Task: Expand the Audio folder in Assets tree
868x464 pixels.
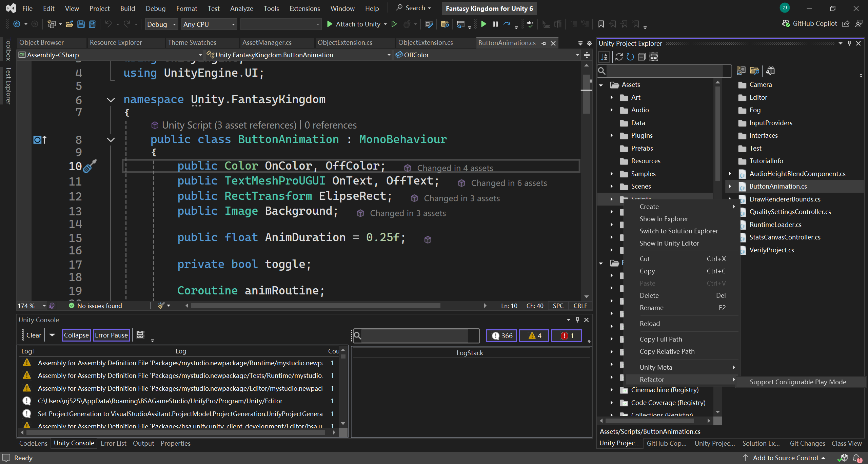Action: click(x=612, y=110)
